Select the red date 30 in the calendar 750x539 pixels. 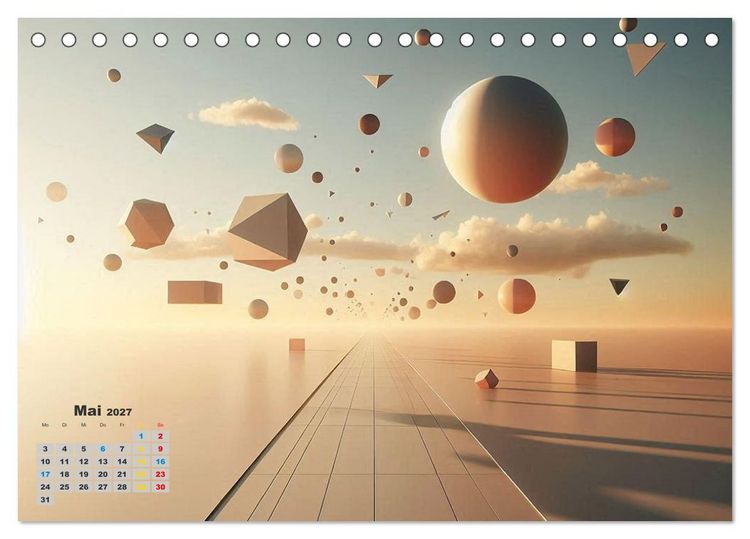160,487
